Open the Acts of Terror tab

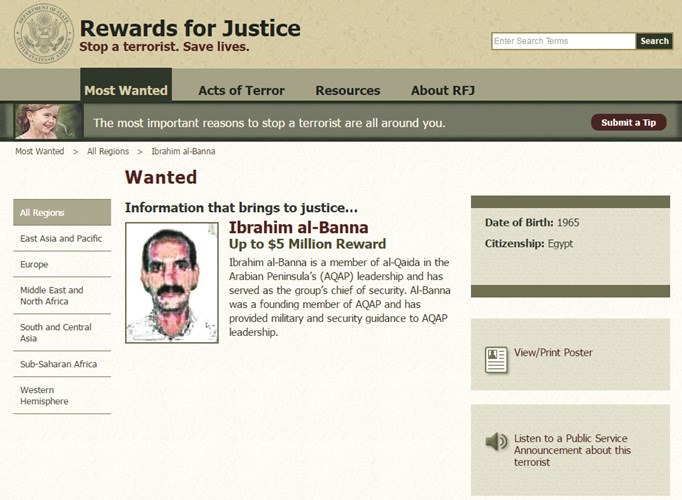click(241, 90)
